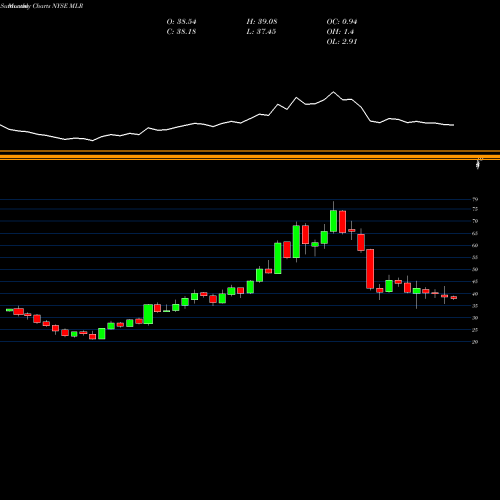Click the 40 price axis label
The height and width of the screenshot is (500, 500).
tap(475, 294)
